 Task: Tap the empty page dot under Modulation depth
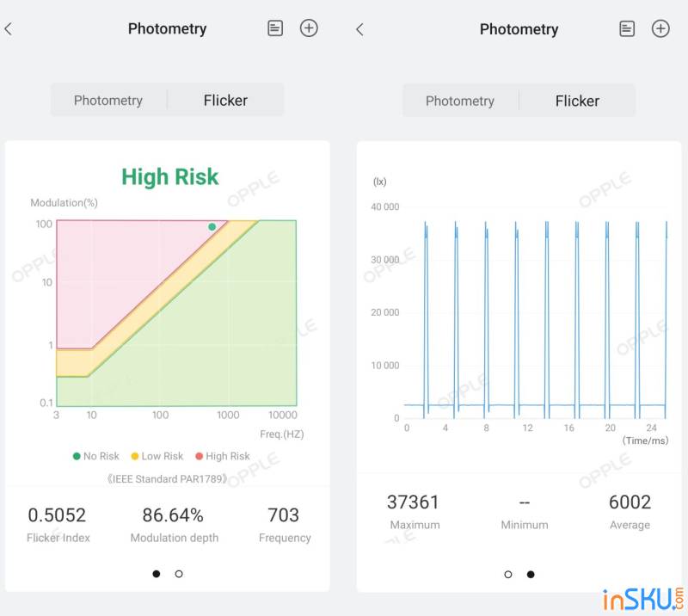179,574
